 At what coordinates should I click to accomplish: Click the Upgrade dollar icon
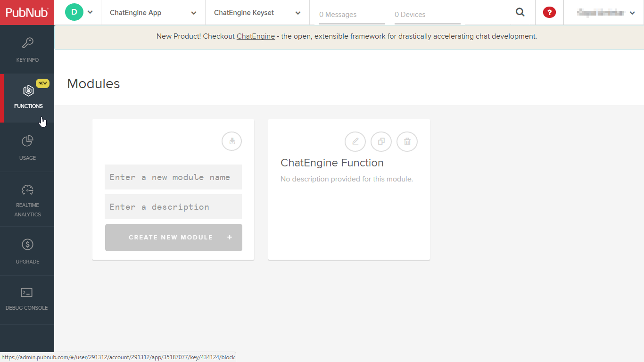(27, 244)
